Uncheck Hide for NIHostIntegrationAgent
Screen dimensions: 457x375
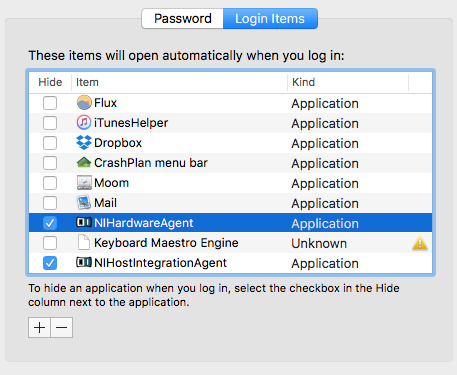50,263
